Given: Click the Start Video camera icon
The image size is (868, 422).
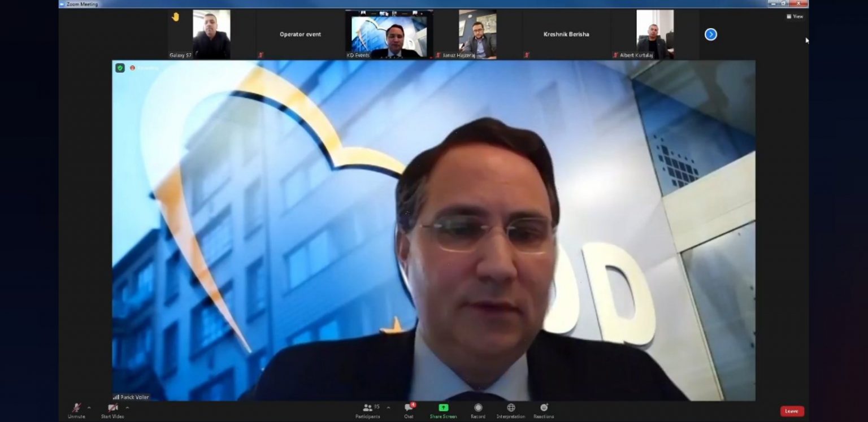Looking at the screenshot, I should click(x=112, y=408).
